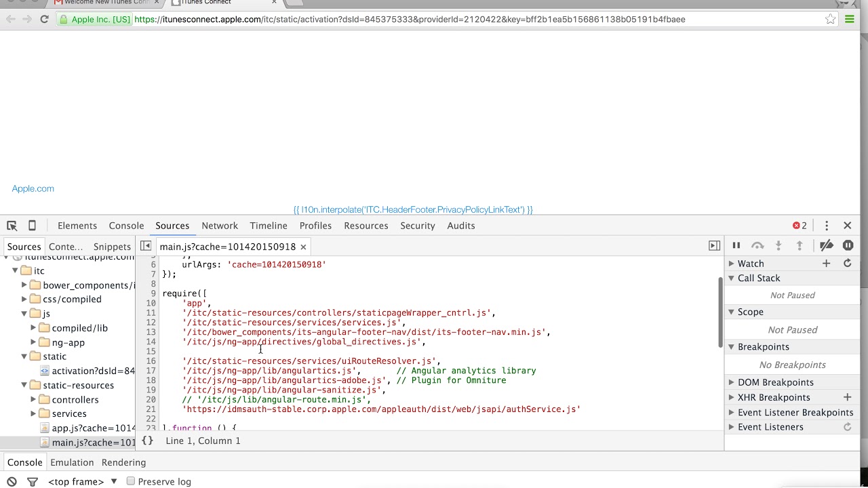This screenshot has width=868, height=488.
Task: Click the Apple.com link
Action: 33,188
